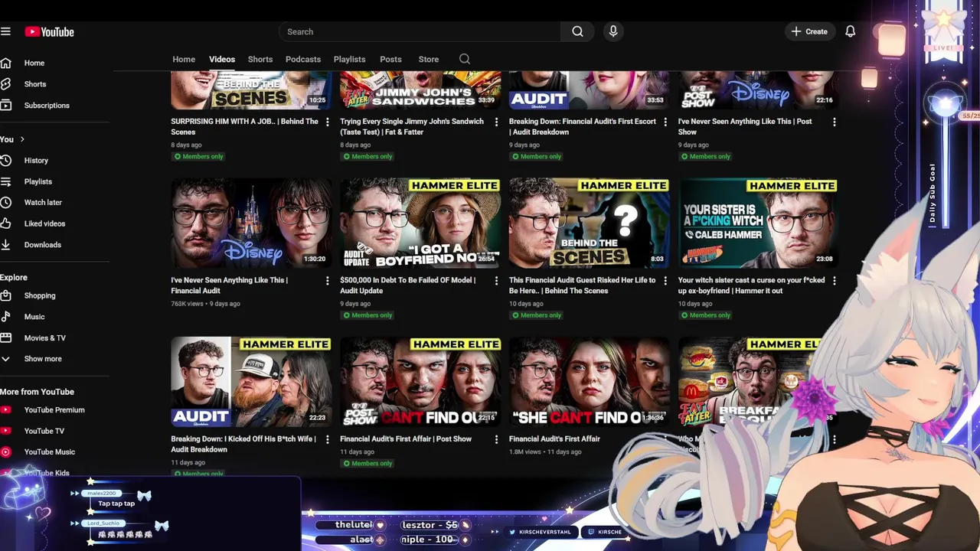The image size is (980, 551).
Task: Open options for SURPRISING HIM WITH A JOB video
Action: (x=328, y=122)
